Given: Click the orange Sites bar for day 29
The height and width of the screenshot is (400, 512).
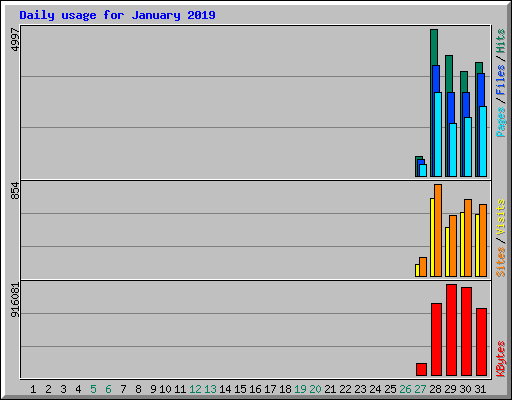Looking at the screenshot, I should [453, 246].
